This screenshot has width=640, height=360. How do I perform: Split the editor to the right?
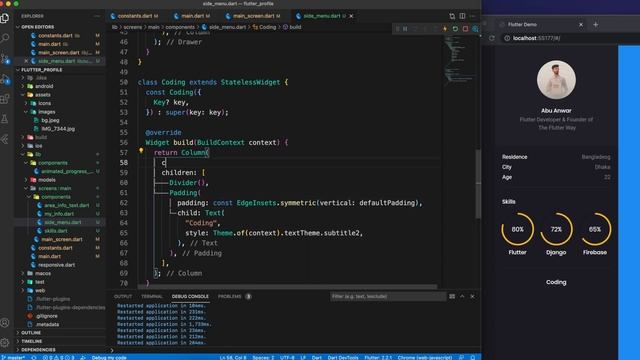[x=462, y=16]
